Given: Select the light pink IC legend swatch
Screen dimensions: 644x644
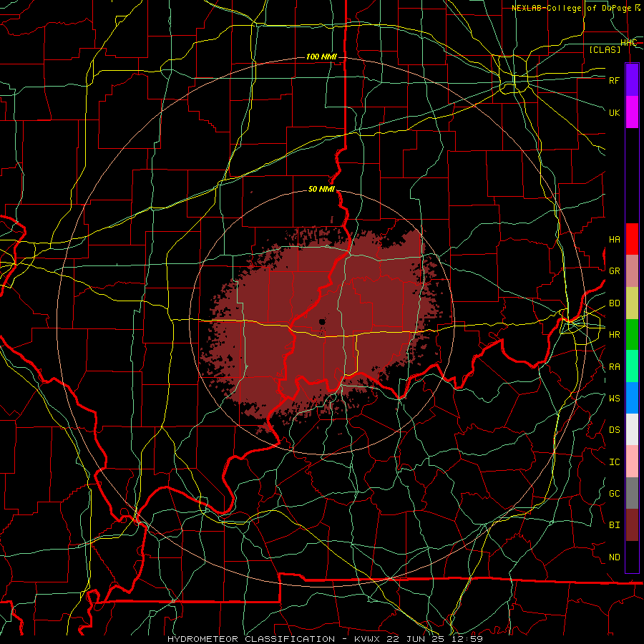Looking at the screenshot, I should 632,462.
